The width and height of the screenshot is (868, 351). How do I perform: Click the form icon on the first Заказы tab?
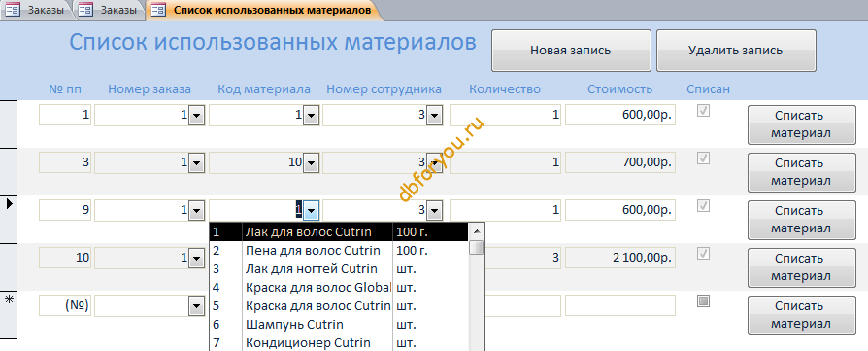[x=13, y=10]
